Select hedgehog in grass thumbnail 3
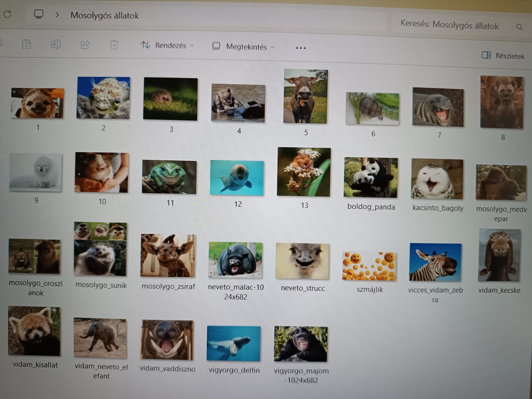Screen dimensions: 532x399 [x=170, y=99]
